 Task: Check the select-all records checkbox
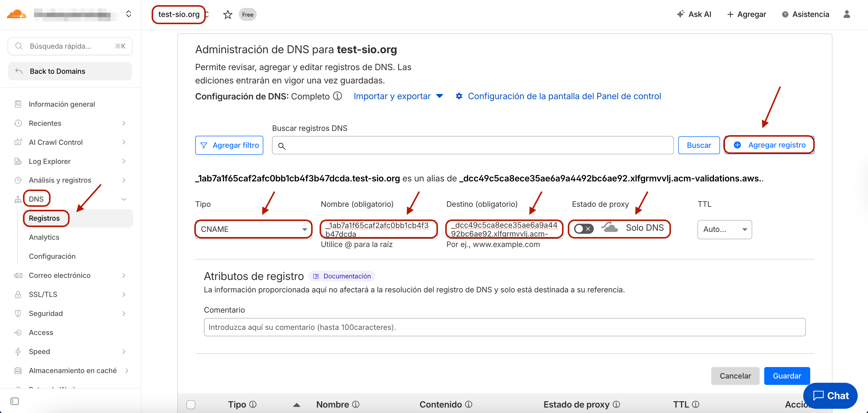tap(191, 404)
